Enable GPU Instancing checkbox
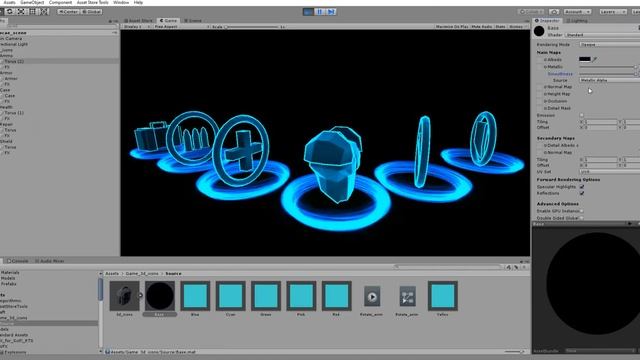640x360 pixels. coord(582,211)
